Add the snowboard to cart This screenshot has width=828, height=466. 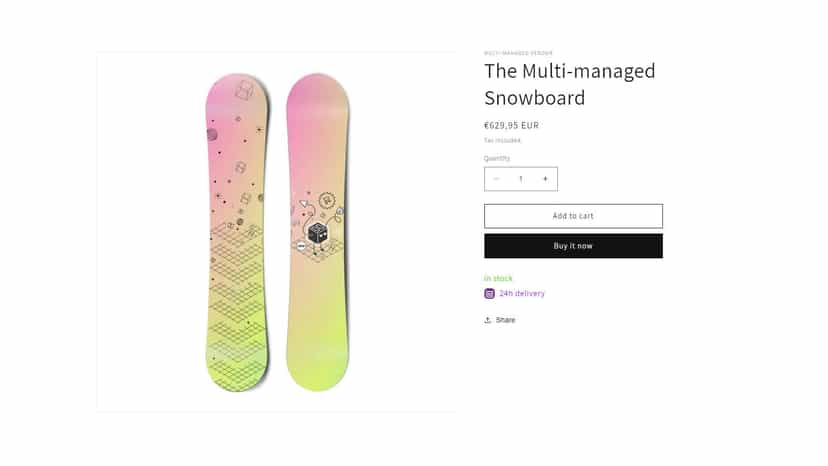pyautogui.click(x=573, y=216)
